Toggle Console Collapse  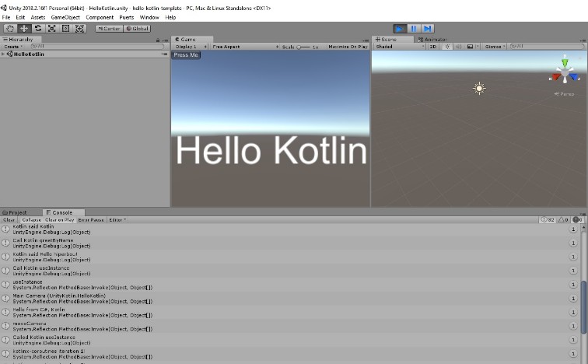click(31, 220)
